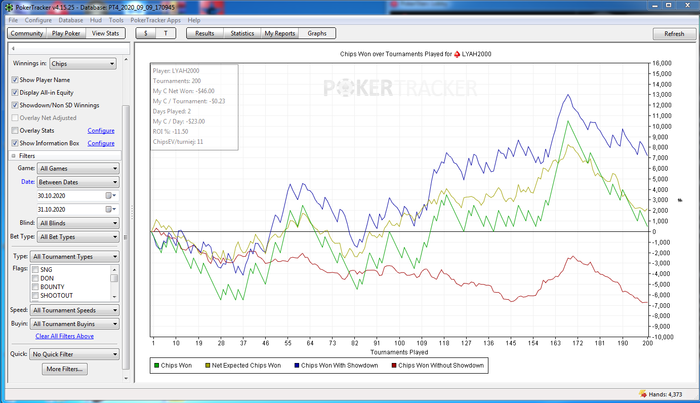The width and height of the screenshot is (700, 403).
Task: Disable Display All-in Equity checkbox
Action: point(15,92)
